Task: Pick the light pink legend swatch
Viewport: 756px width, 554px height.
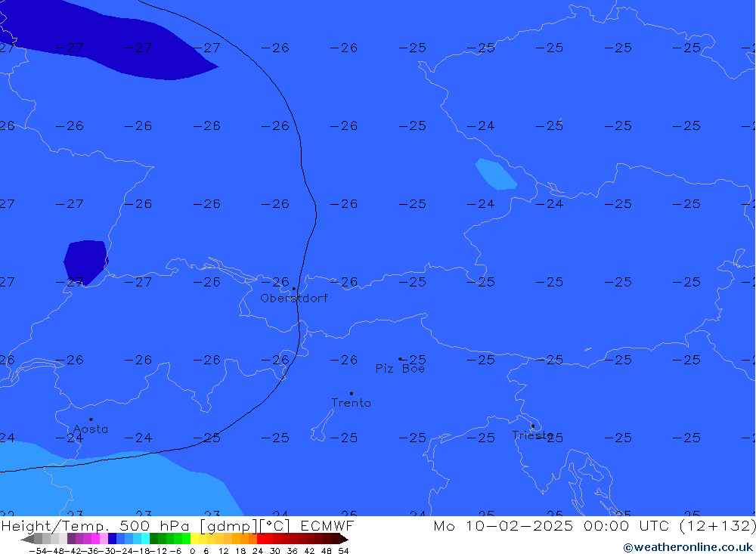Action: tap(104, 539)
